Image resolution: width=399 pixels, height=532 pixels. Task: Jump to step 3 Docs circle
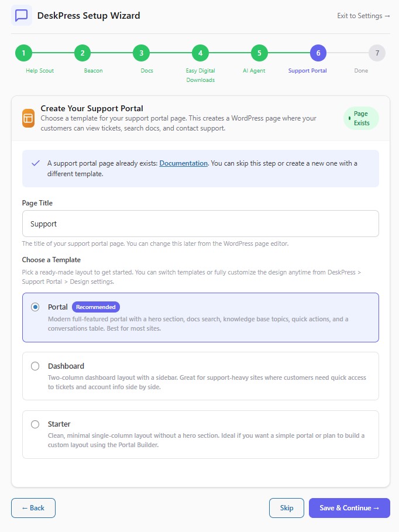point(141,53)
